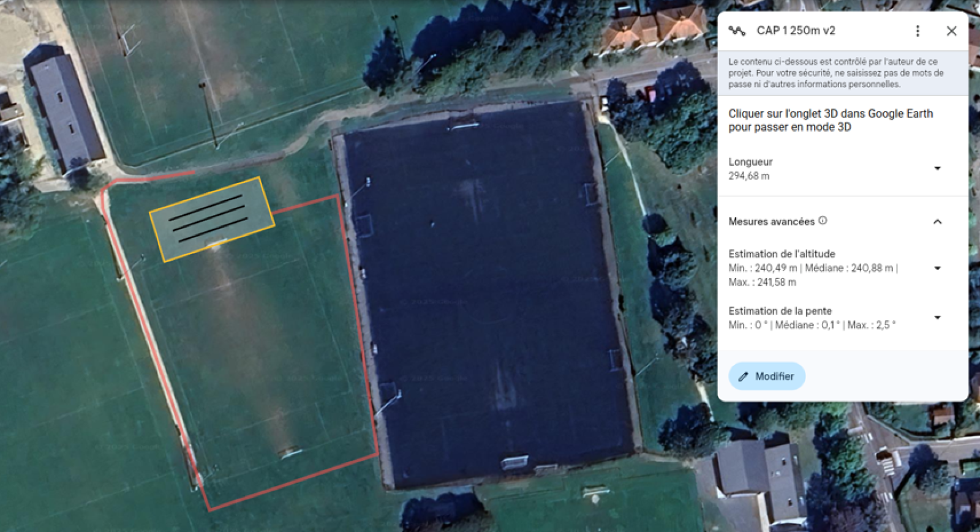Close the CAP 1 250m v2 panel

pos(951,31)
